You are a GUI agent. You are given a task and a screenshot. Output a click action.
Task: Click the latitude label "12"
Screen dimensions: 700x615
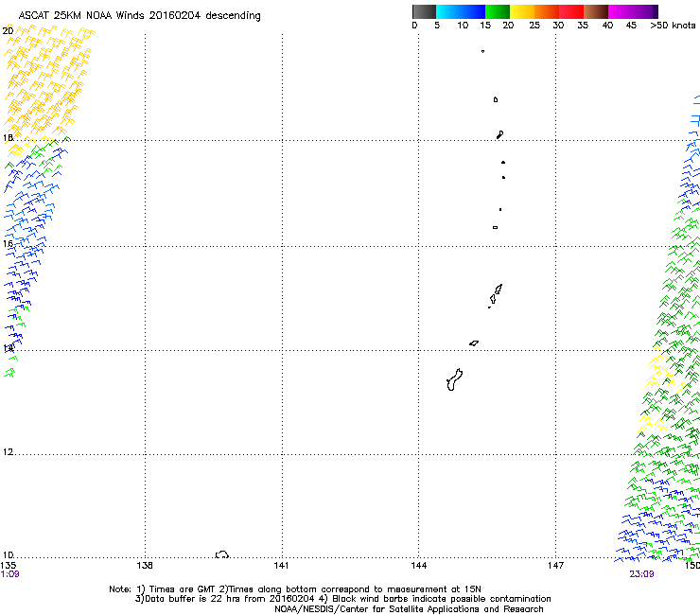[8, 452]
